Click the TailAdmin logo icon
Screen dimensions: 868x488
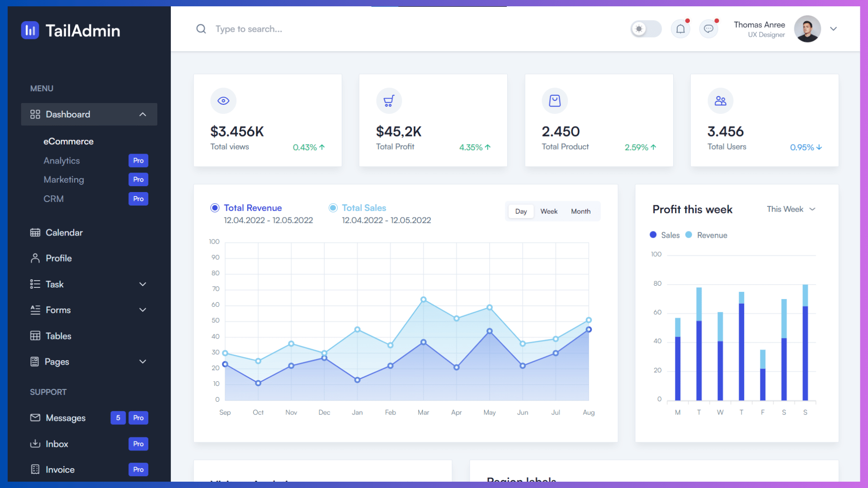click(x=30, y=30)
